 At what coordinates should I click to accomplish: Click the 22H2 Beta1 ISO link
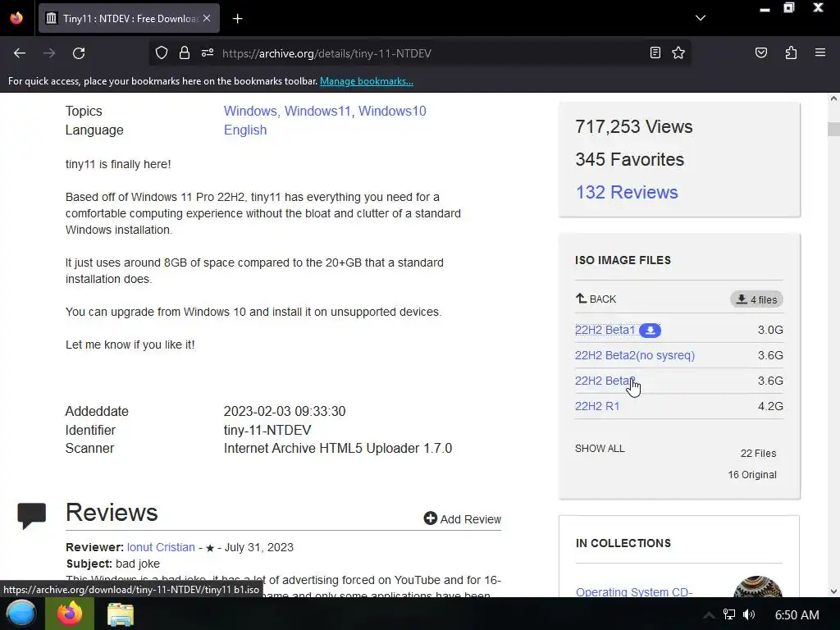coord(605,330)
